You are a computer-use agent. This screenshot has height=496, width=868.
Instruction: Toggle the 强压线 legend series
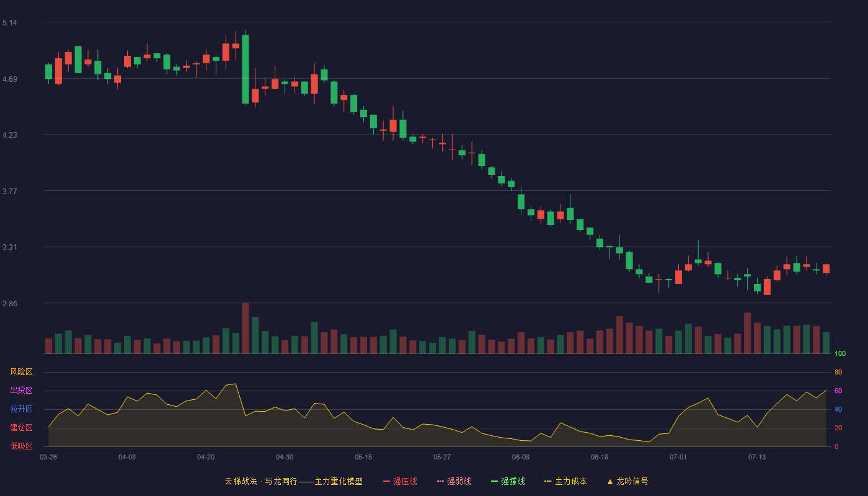tap(400, 481)
